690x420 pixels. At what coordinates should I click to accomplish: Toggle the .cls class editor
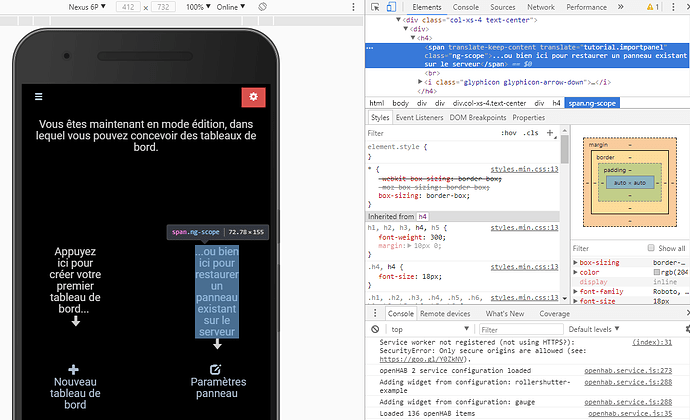click(x=532, y=133)
